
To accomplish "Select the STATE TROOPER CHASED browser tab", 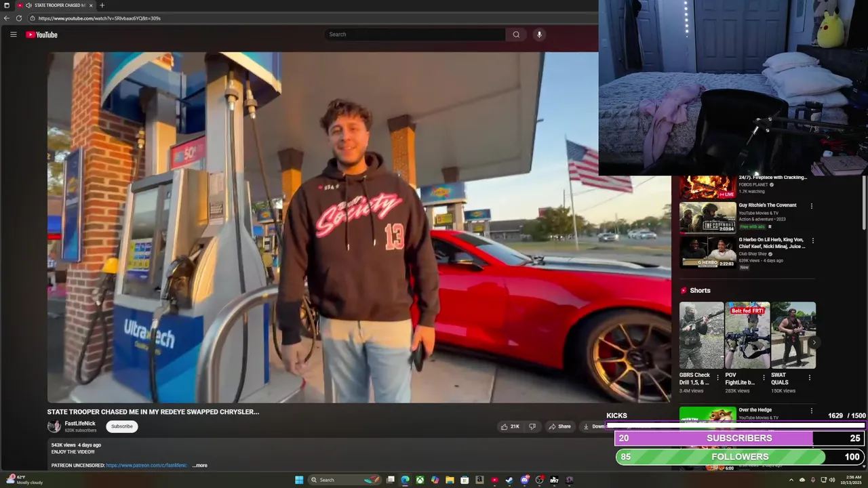I will point(56,5).
